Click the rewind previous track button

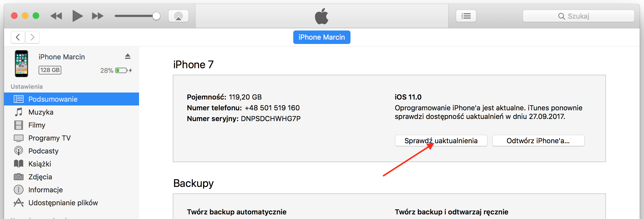(x=56, y=16)
